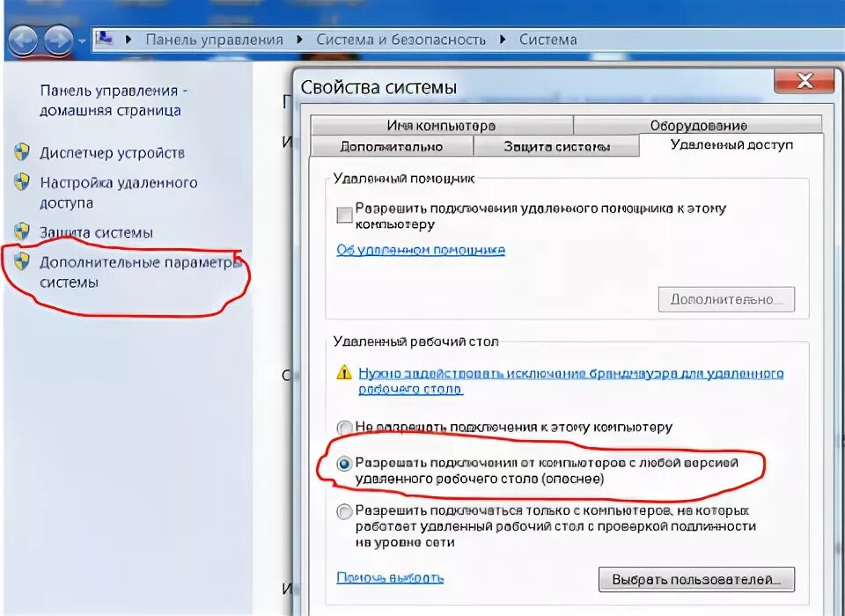
Task: Open 'Система и безопасность' breadcrumb
Action: click(400, 40)
